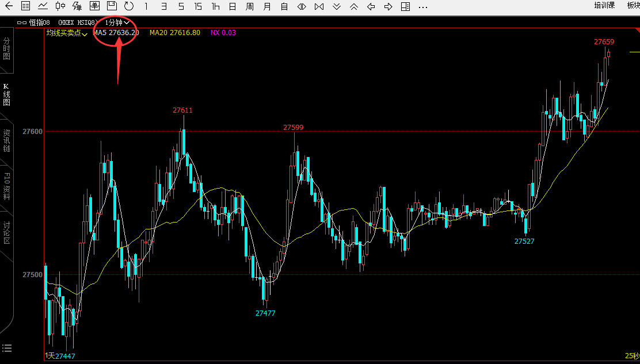Select the candlestick chart icon

click(x=60, y=6)
